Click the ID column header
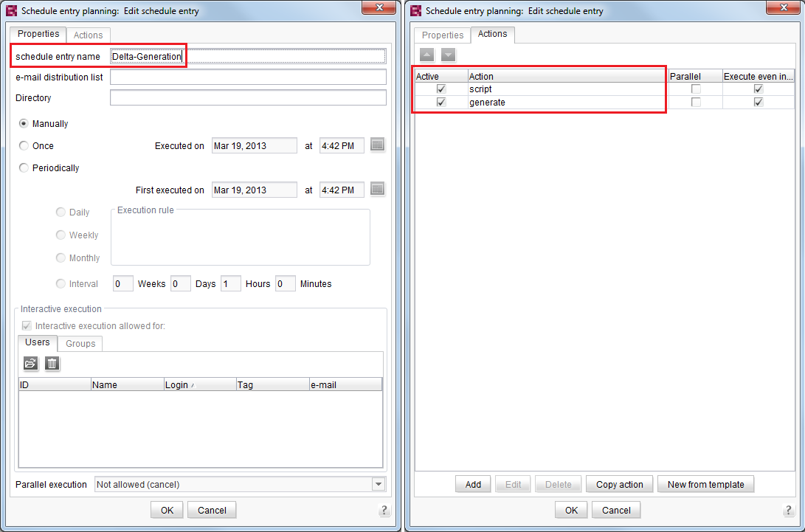Viewport: 805px width, 532px height. [x=55, y=384]
